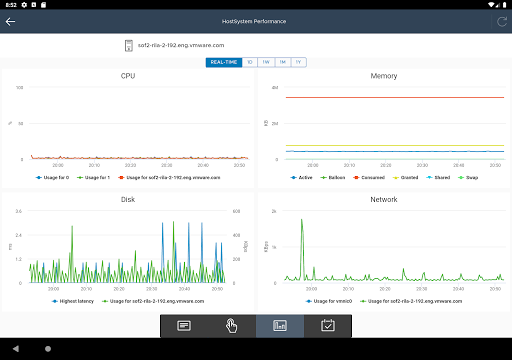512x360 pixels.
Task: Toggle the Highest latency disk legend item
Action: (73, 301)
